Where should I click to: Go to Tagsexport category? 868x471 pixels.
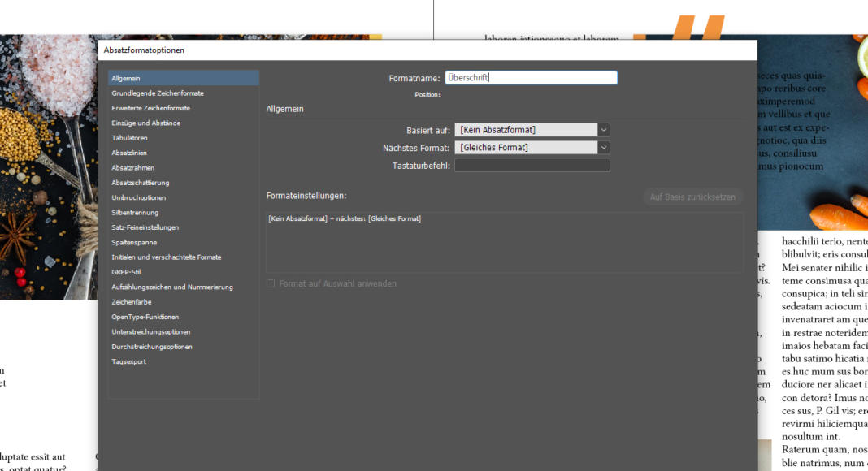click(x=129, y=361)
